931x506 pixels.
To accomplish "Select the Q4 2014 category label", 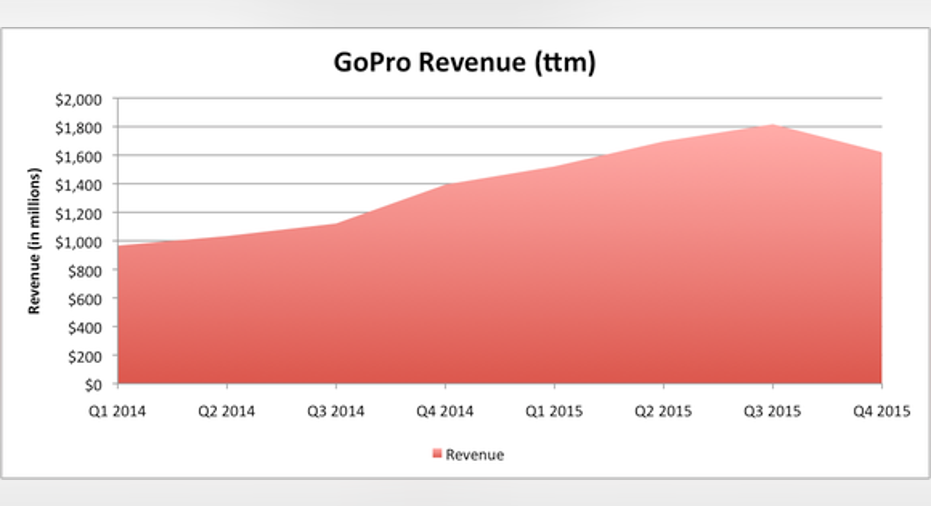I will 445,411.
